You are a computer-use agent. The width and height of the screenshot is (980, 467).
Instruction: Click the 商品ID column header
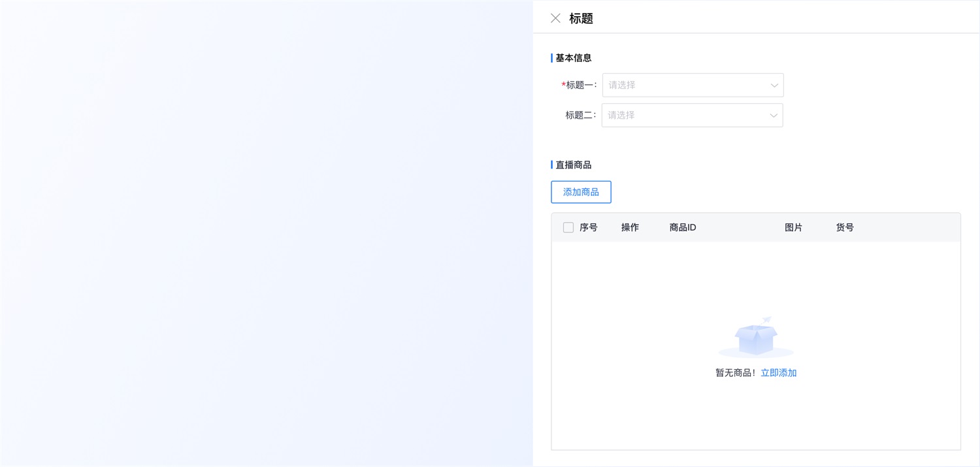(x=682, y=227)
